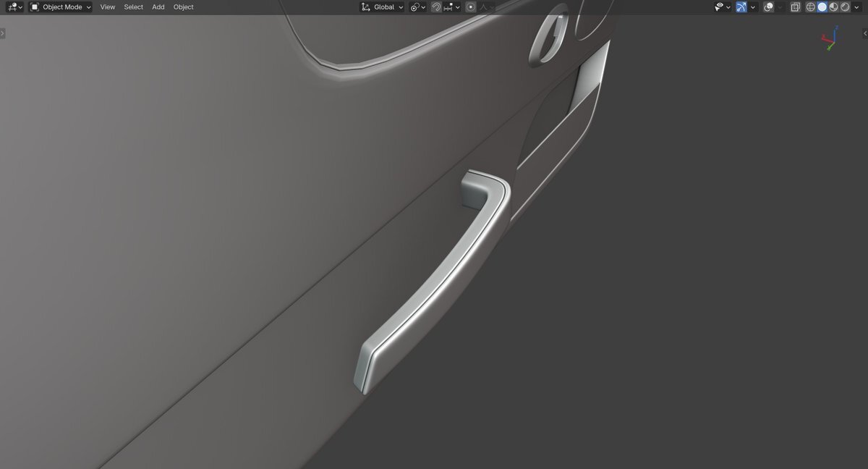This screenshot has width=868, height=469.
Task: Click the Add menu
Action: 158,7
